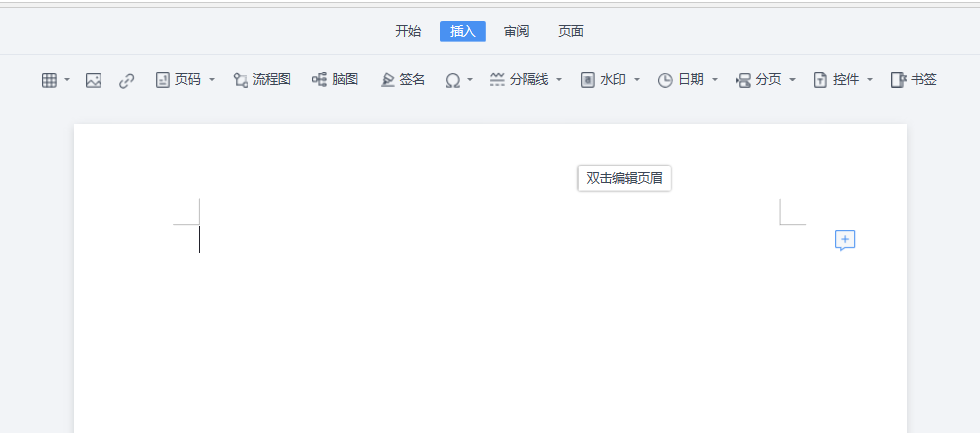Insert a 流程图 flowchart
Viewport: 980px width, 433px height.
(262, 80)
